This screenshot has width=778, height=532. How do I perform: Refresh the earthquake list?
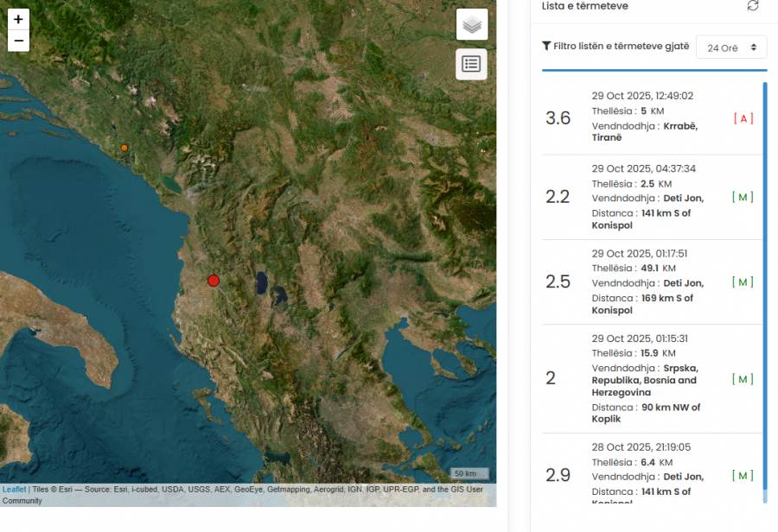point(753,6)
